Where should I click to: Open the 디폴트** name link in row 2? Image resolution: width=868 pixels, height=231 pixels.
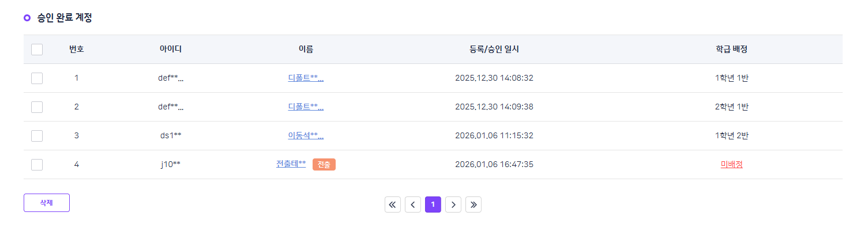tap(306, 107)
